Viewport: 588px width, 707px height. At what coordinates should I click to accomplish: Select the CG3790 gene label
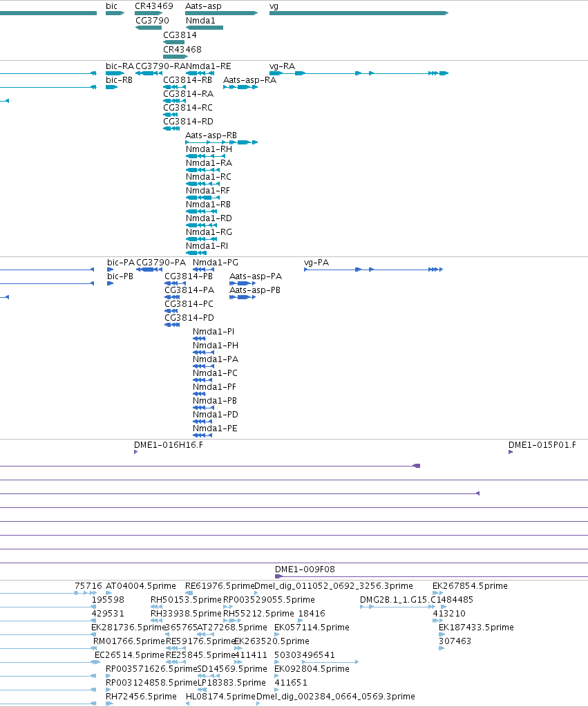(153, 21)
